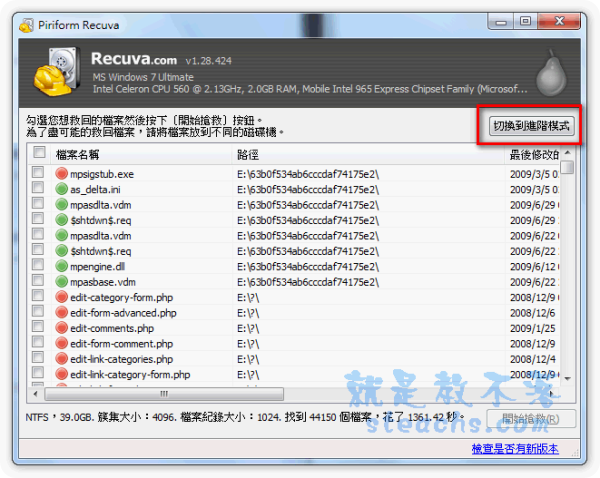Click green status dot of as_delta.ini
Image resolution: width=600 pixels, height=478 pixels.
tap(61, 189)
